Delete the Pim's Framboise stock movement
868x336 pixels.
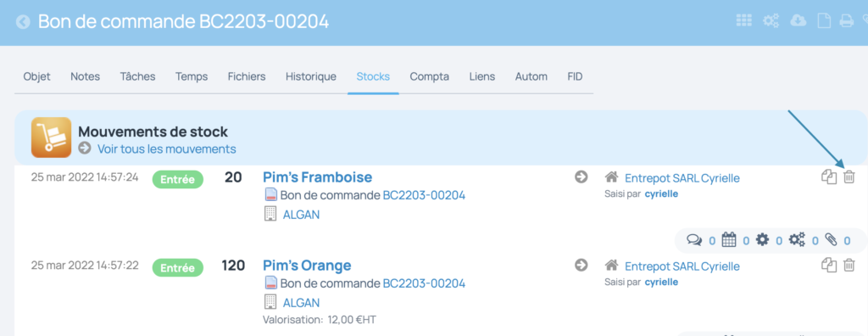[849, 177]
